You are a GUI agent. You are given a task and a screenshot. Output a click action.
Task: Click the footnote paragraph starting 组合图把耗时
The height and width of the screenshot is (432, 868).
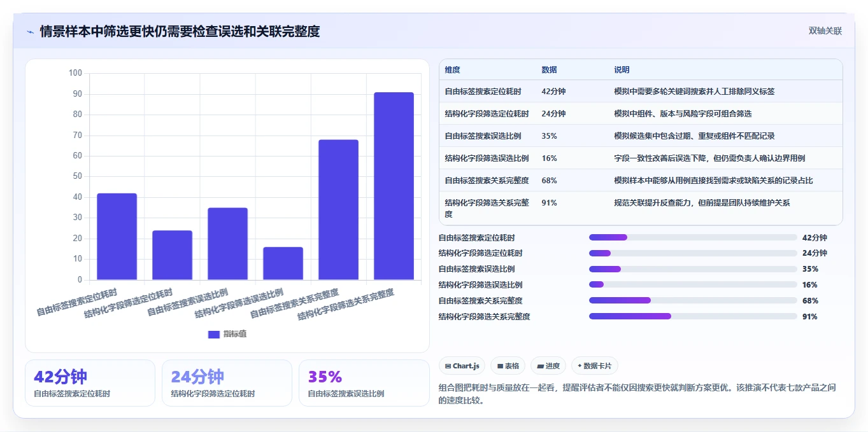(x=637, y=394)
